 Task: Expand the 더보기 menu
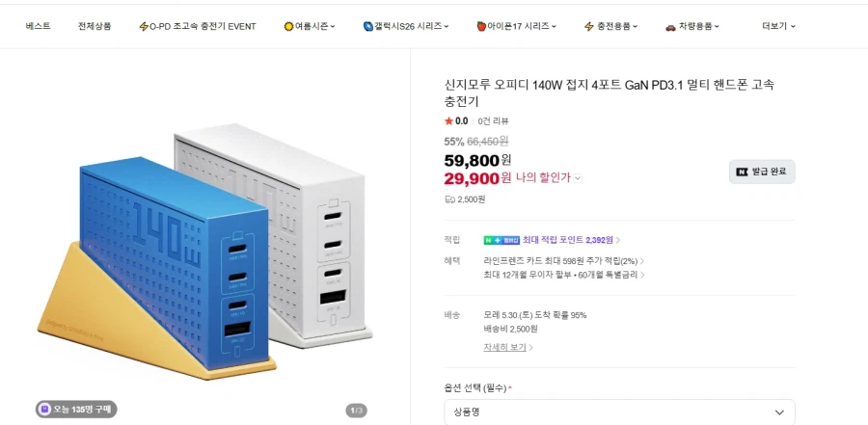point(778,26)
